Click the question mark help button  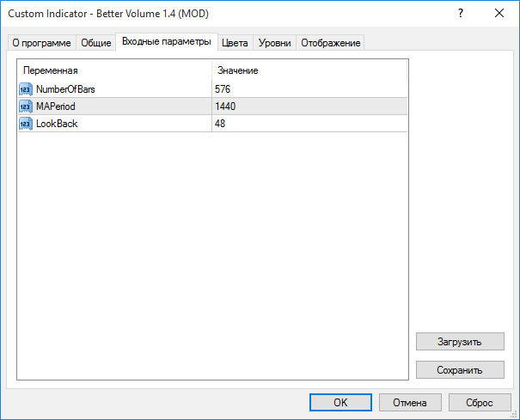click(461, 13)
